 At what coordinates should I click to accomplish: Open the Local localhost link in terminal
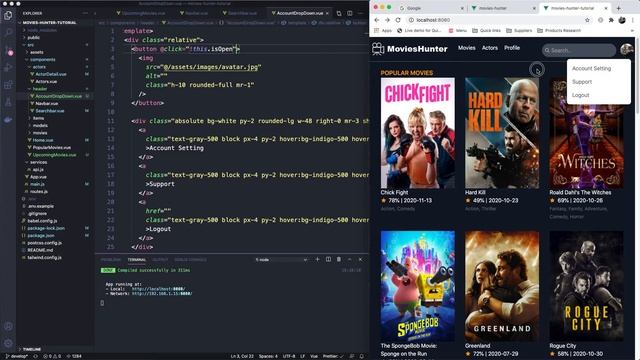point(158,289)
